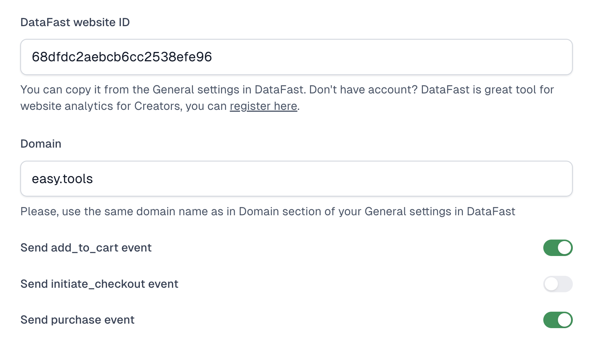
Task: Click "General settings in DataFast" in Domain hint
Action: pyautogui.click(x=440, y=212)
